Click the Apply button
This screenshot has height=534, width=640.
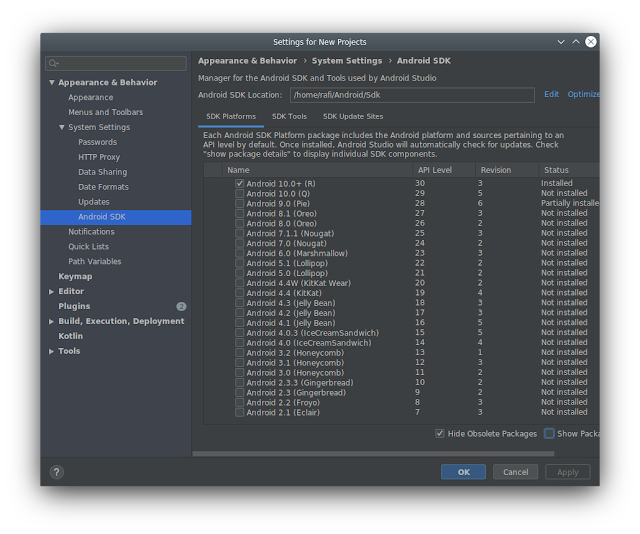click(568, 472)
